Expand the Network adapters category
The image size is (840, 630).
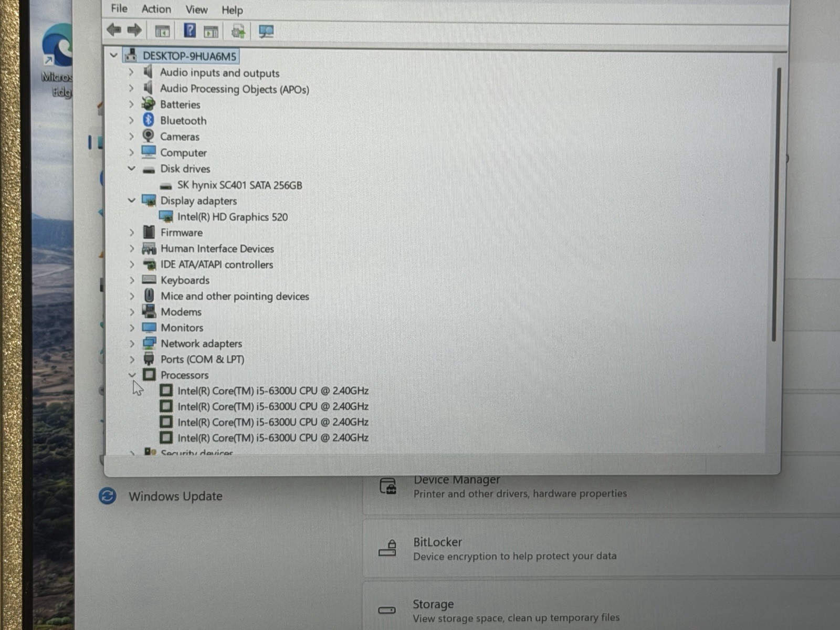[132, 344]
